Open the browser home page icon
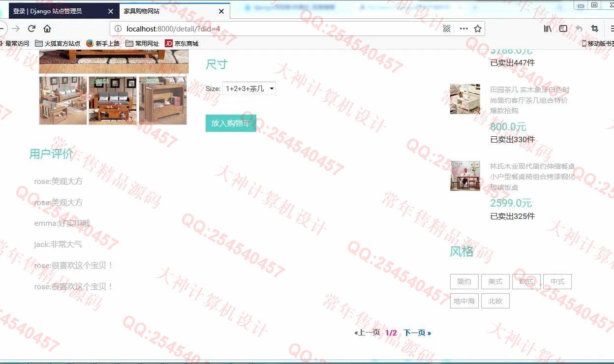614x364 pixels. pos(47,29)
